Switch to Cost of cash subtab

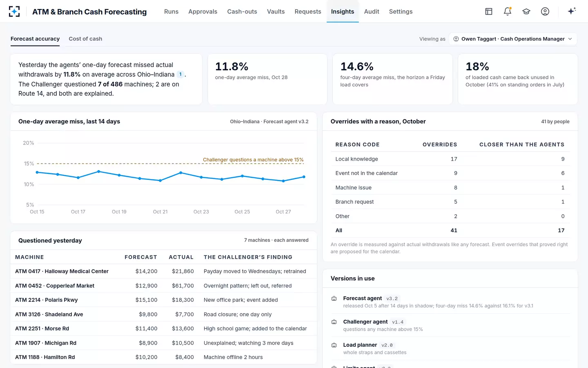point(85,39)
